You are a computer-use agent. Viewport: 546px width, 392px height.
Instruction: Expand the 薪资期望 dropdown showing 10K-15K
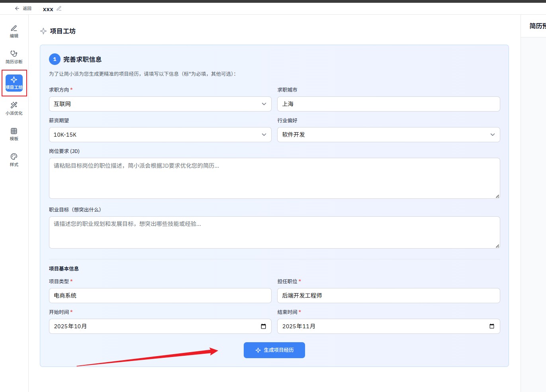pos(160,135)
